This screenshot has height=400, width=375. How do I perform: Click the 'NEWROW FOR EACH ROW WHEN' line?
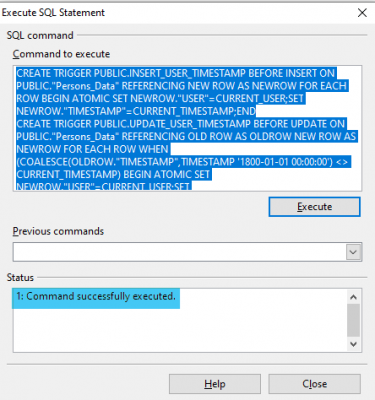coord(93,149)
